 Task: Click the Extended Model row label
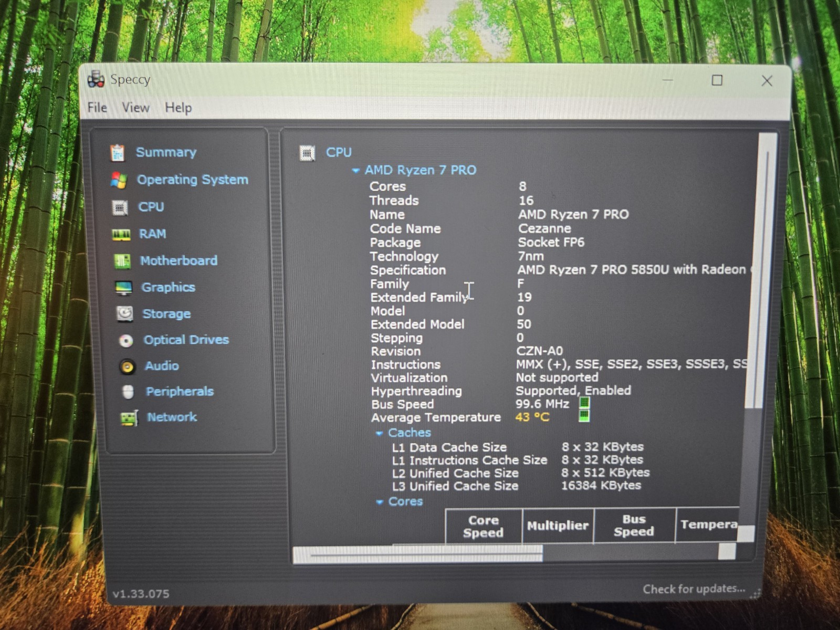(417, 324)
